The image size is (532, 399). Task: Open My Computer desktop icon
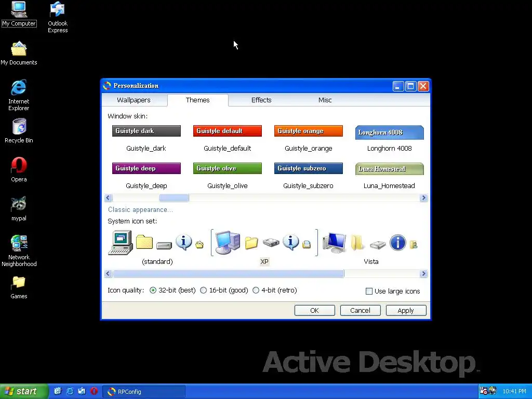pyautogui.click(x=19, y=14)
